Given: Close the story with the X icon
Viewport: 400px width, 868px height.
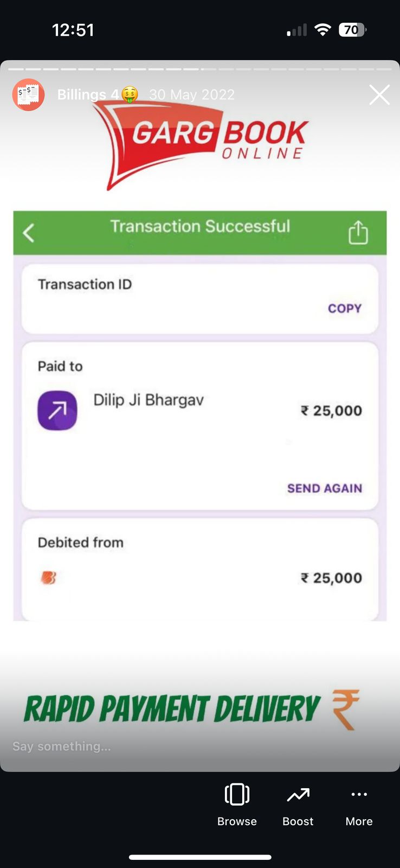Looking at the screenshot, I should [379, 94].
